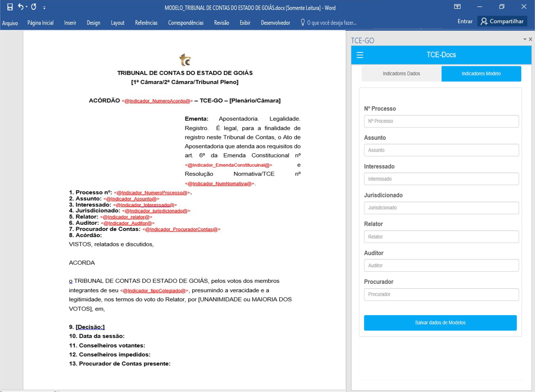
Task: Expand the undo history dropdown arrow
Action: (27, 8)
